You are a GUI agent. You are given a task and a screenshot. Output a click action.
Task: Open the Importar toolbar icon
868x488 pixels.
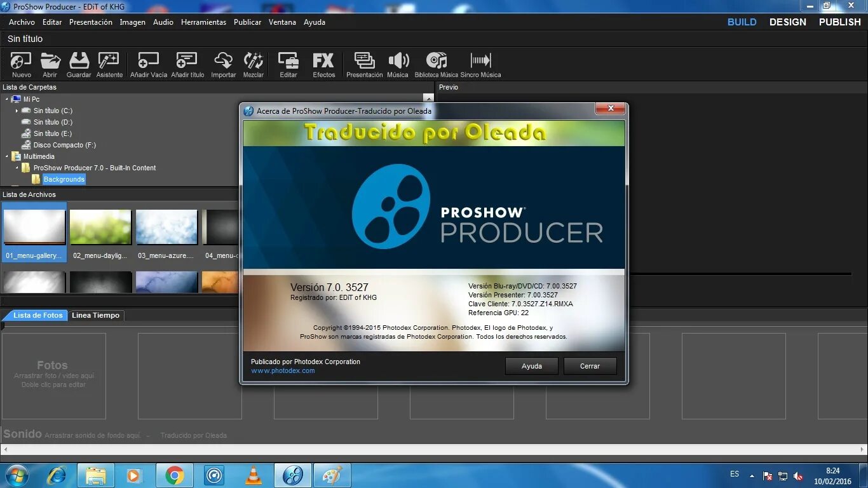[x=224, y=64]
